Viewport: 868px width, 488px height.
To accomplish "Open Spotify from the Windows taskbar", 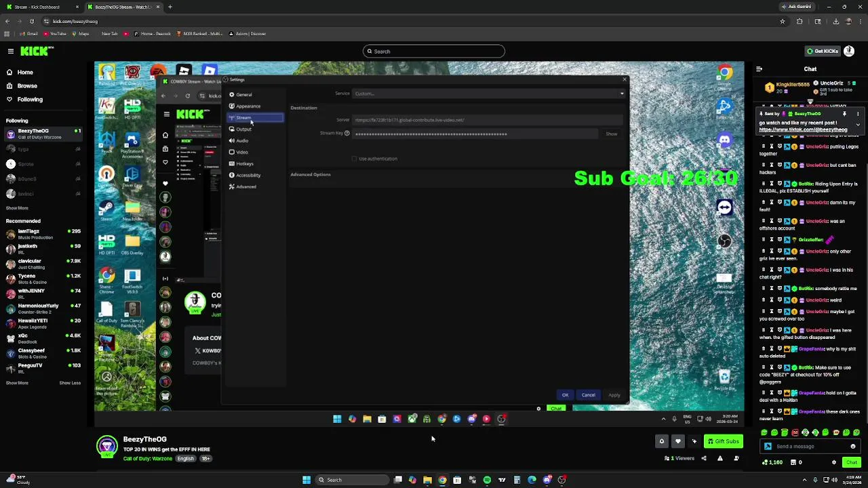I will point(487,480).
